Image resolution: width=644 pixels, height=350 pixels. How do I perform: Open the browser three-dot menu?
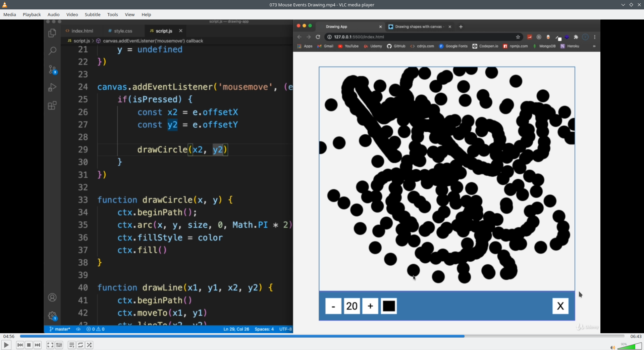595,37
